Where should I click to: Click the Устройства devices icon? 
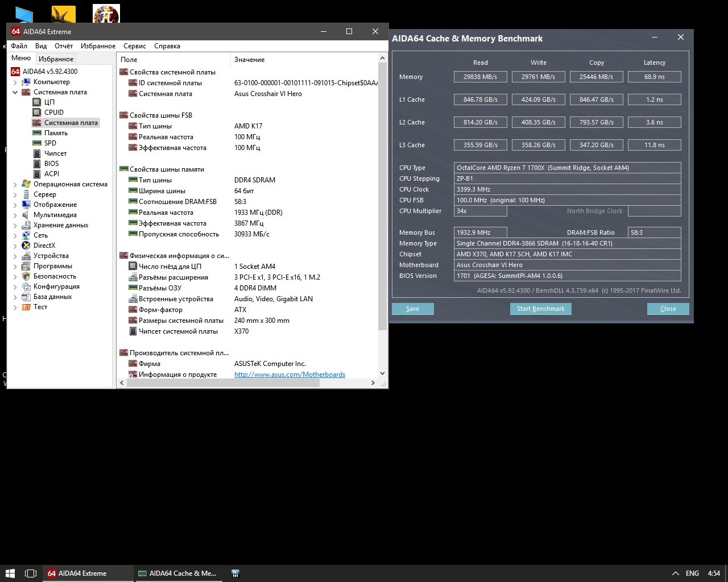pyautogui.click(x=26, y=256)
